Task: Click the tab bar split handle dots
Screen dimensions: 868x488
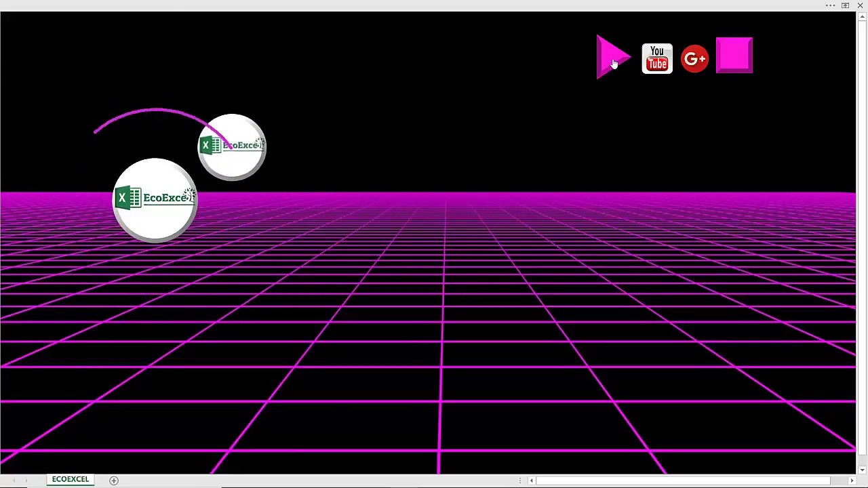Action: pyautogui.click(x=520, y=481)
